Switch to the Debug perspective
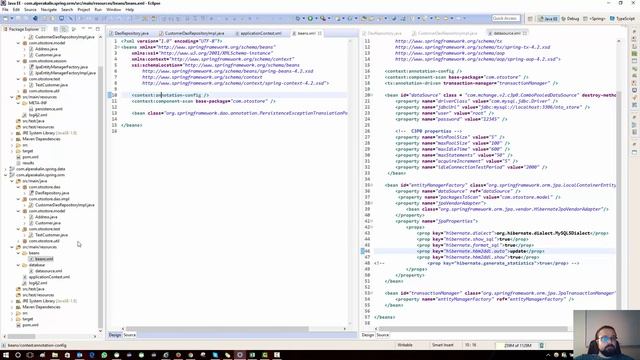The image size is (640, 360). pos(570,19)
